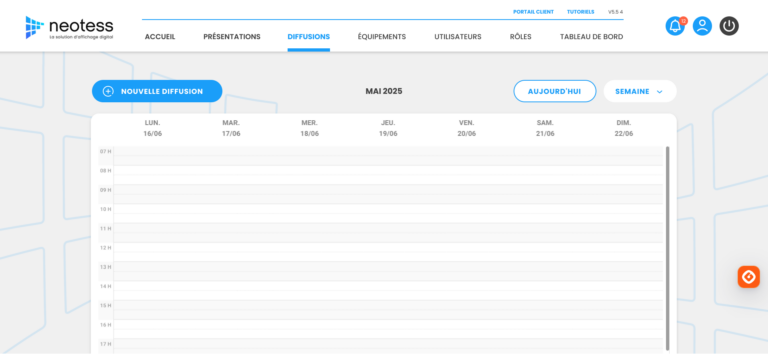Open the Tutoriels link
Screen dimensions: 768x364
pos(580,12)
